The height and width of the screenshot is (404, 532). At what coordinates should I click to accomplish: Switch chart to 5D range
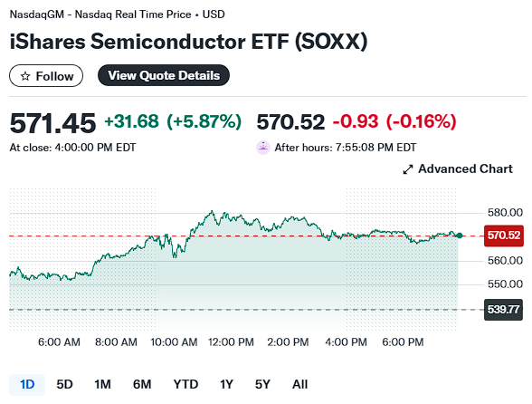coord(64,385)
